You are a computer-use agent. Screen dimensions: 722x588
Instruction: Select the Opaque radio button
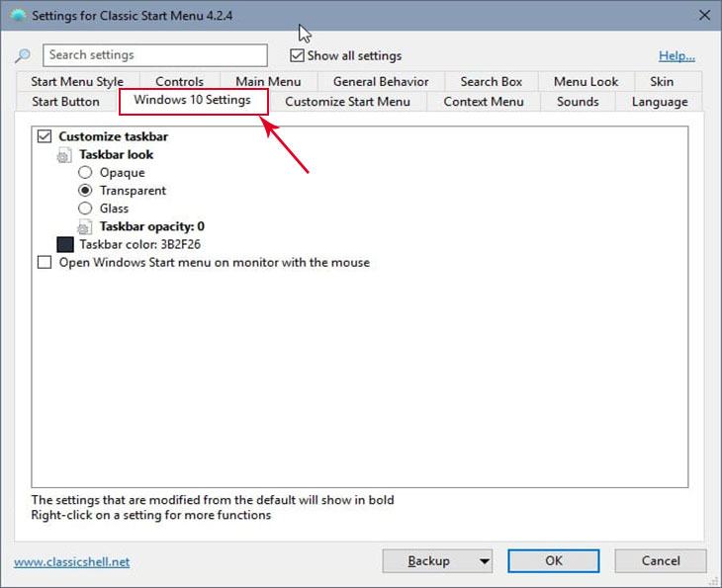[x=85, y=173]
